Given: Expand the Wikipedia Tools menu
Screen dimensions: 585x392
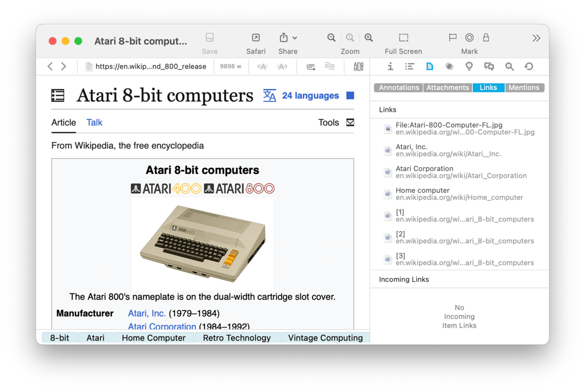Looking at the screenshot, I should coord(336,123).
